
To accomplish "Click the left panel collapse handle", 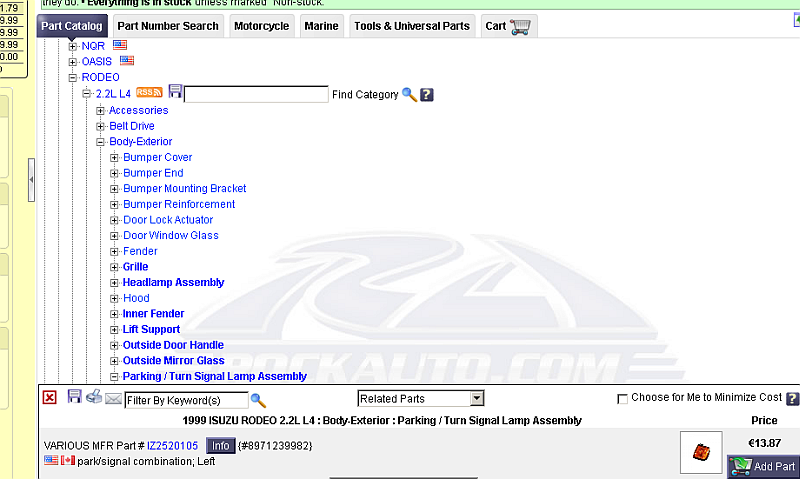I will pos(32,180).
